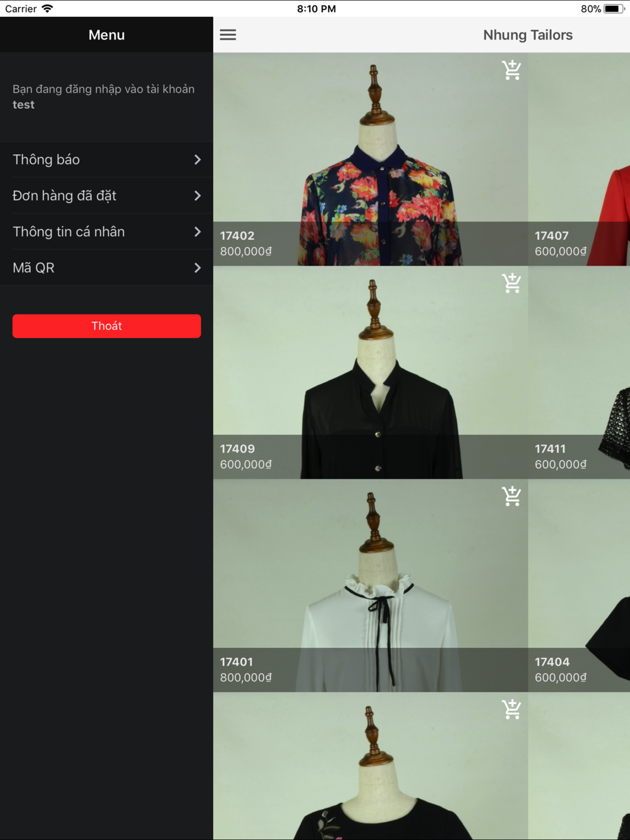The image size is (630, 840).
Task: Tap the Menu header title
Action: coord(106,35)
